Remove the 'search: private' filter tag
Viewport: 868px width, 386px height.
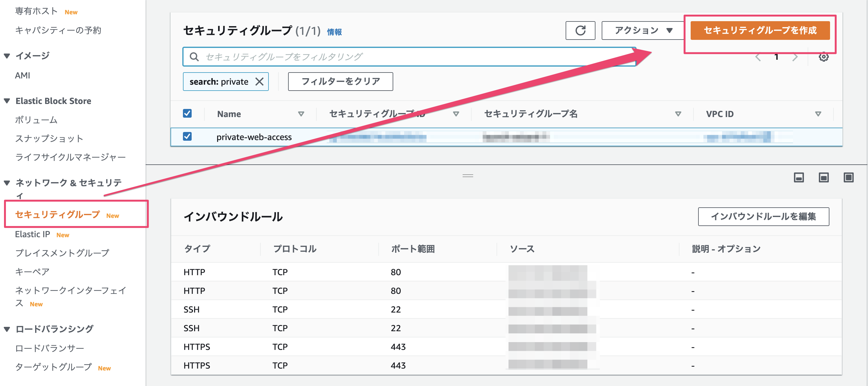(259, 82)
